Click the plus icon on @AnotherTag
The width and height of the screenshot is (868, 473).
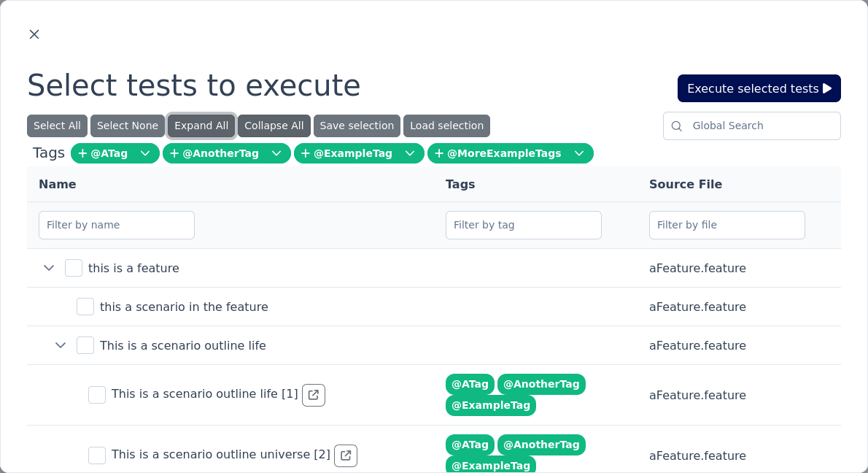pos(174,153)
